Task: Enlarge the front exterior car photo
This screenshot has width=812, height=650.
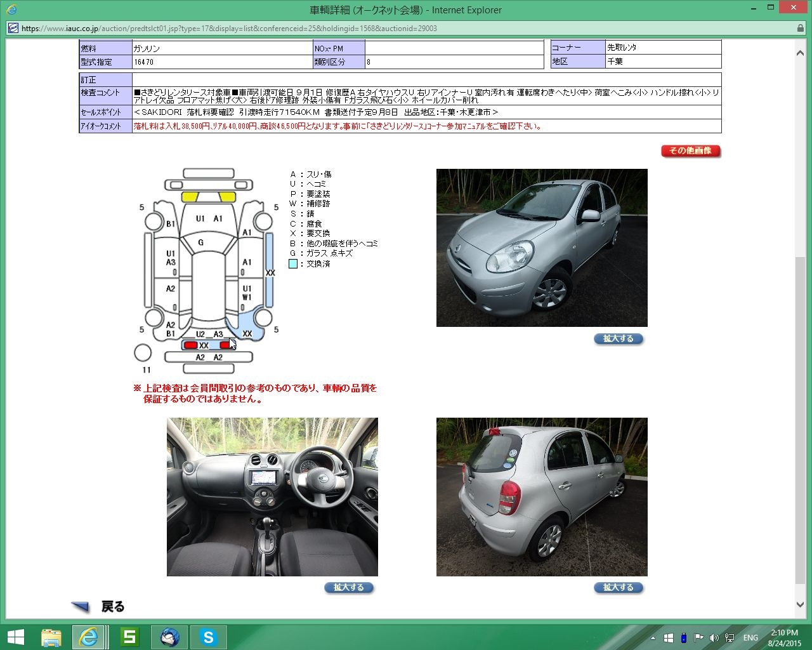Action: point(619,339)
